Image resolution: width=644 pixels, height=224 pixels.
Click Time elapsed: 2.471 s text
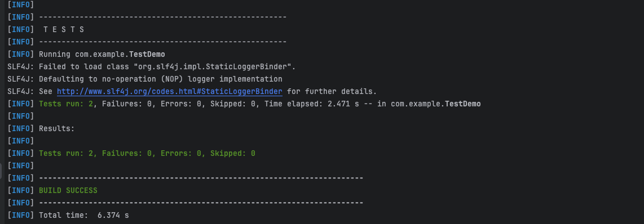click(x=312, y=104)
